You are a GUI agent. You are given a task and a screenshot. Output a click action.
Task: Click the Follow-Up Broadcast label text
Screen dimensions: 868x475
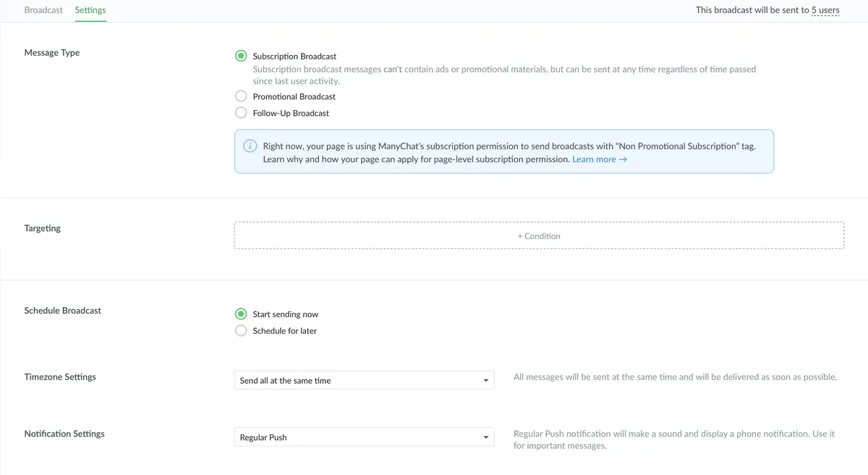(x=291, y=113)
